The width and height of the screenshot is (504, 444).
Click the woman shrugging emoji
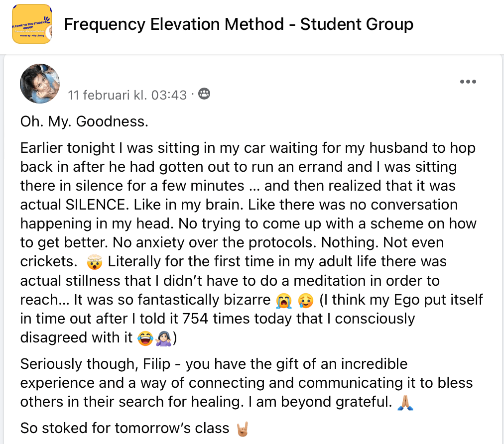click(164, 338)
